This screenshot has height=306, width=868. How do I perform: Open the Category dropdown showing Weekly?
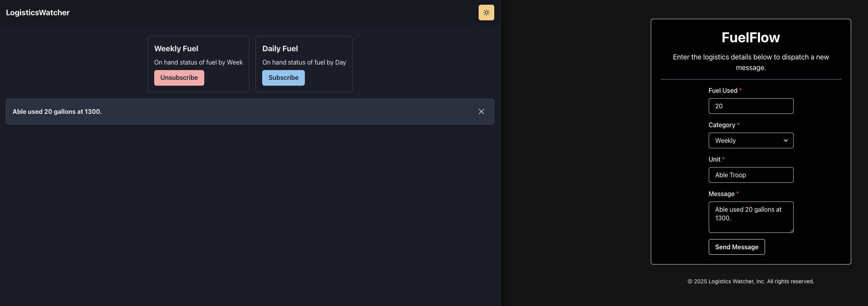751,140
